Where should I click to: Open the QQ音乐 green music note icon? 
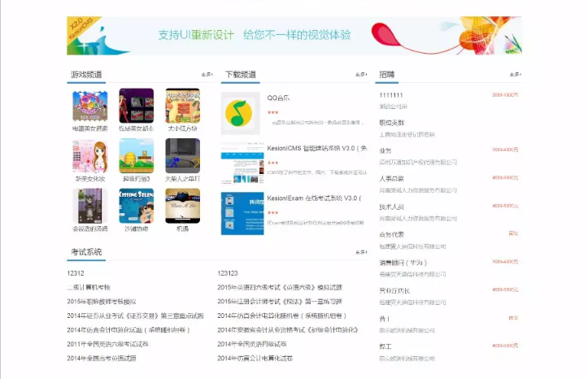[x=237, y=109]
